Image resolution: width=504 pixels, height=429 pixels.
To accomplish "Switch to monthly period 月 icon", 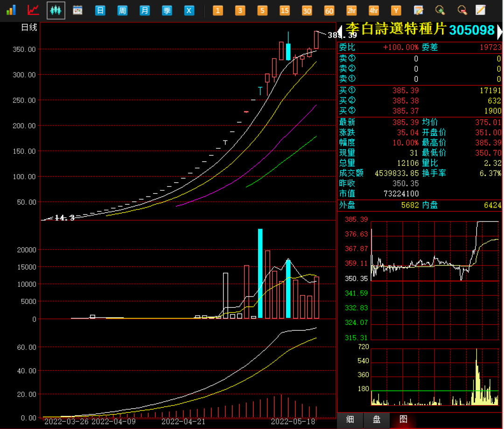I will (x=145, y=11).
